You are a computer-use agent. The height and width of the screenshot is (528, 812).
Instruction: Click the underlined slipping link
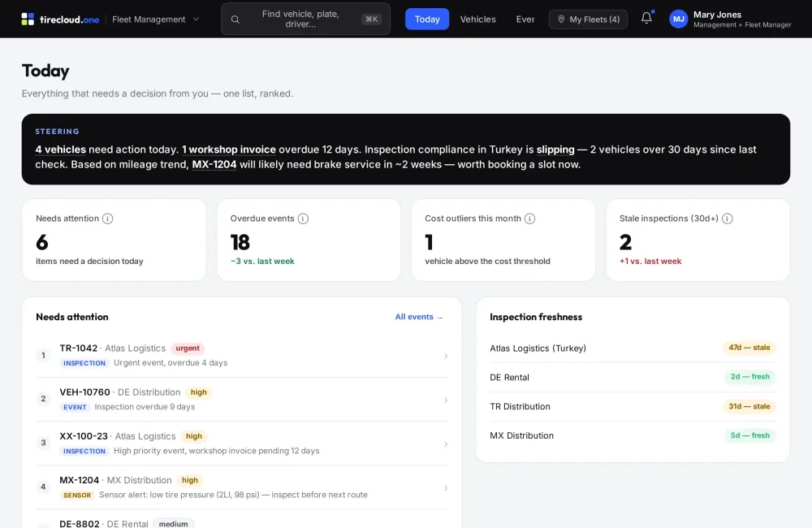tap(555, 149)
